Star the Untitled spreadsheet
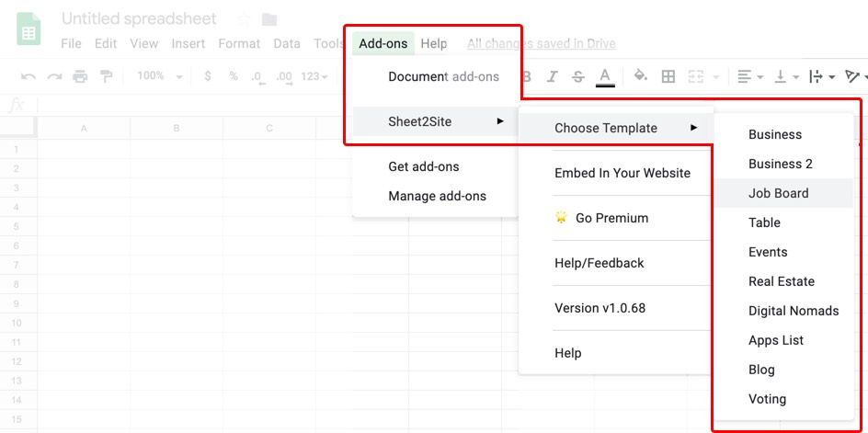Viewport: 868px width, 433px height. [244, 19]
